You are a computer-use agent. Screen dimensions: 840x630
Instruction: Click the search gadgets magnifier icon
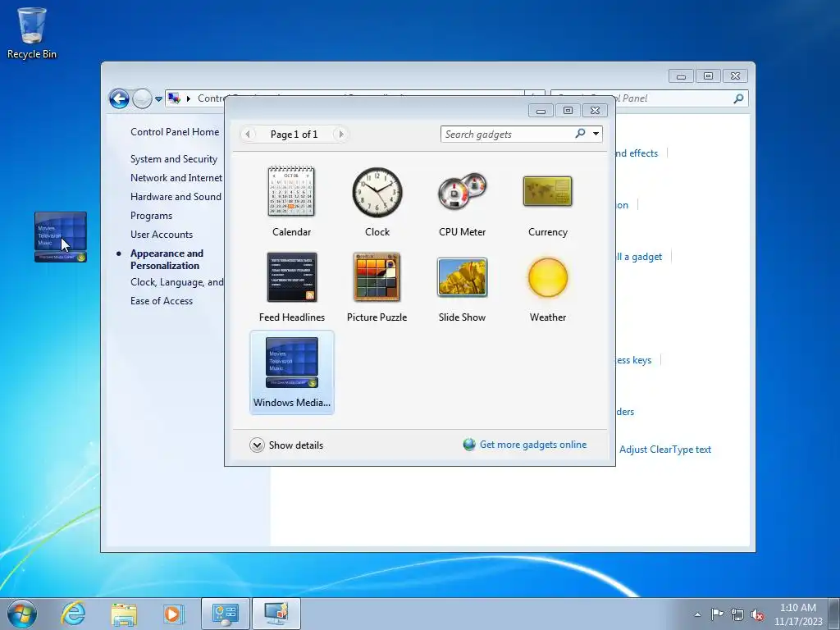click(x=580, y=134)
